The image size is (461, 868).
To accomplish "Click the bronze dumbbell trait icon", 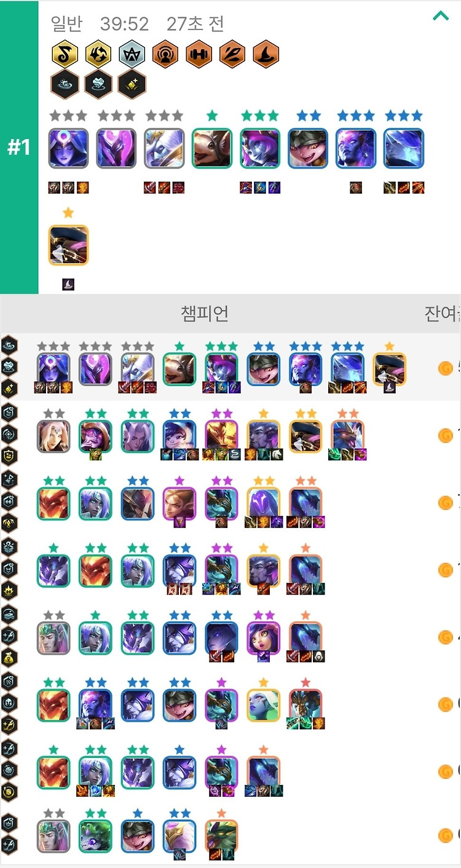I will click(199, 54).
